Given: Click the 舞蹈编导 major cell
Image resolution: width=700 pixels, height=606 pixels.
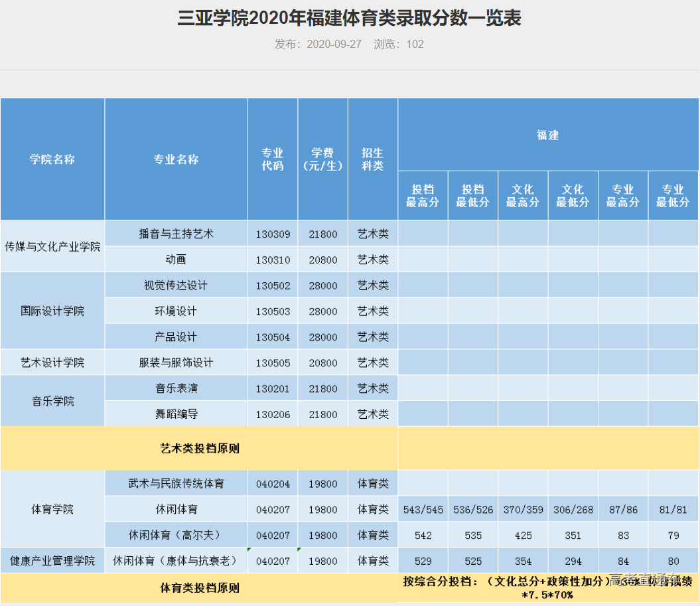Looking at the screenshot, I should (176, 414).
